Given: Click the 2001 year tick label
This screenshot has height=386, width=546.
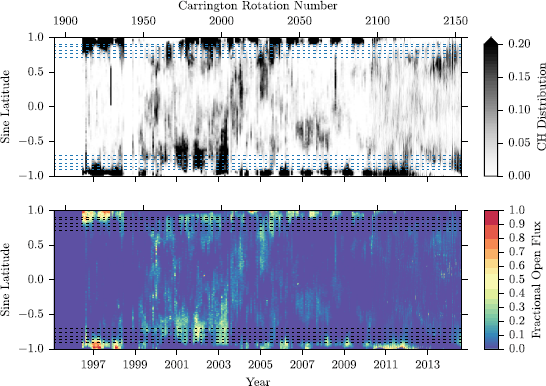Looking at the screenshot, I should 177,364.
